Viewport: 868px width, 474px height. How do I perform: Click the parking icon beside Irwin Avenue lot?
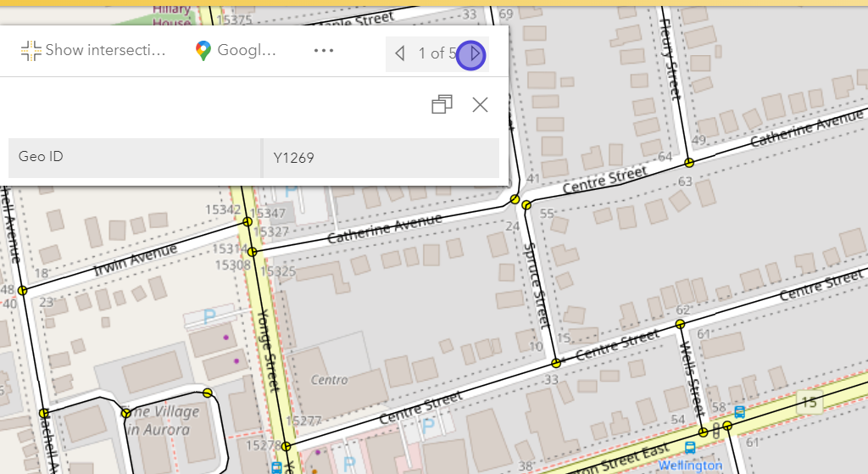tap(209, 316)
